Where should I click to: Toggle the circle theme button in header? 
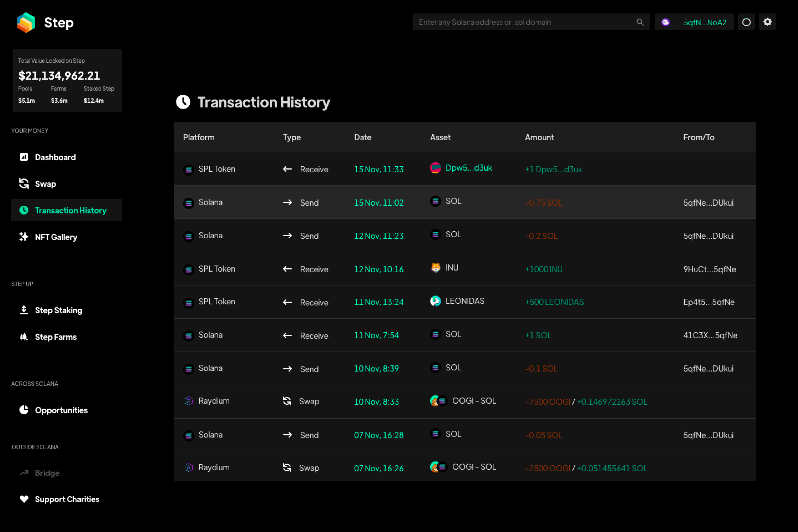tap(746, 22)
